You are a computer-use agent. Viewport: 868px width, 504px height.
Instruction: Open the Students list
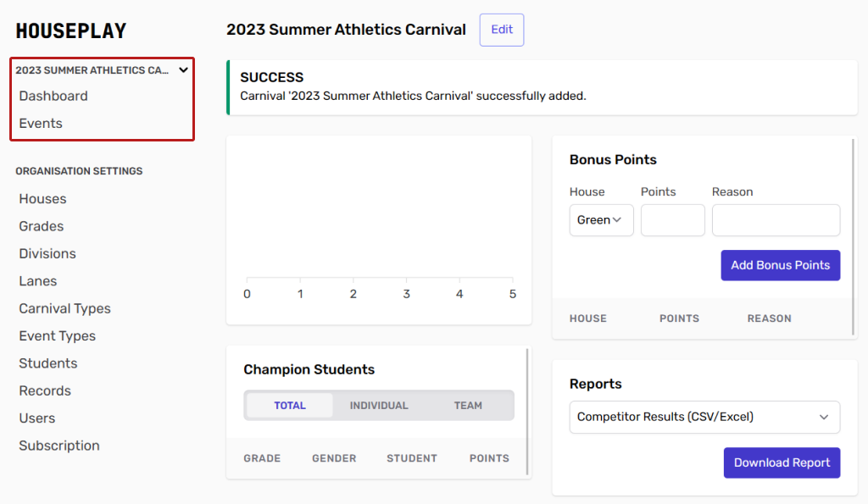point(48,363)
